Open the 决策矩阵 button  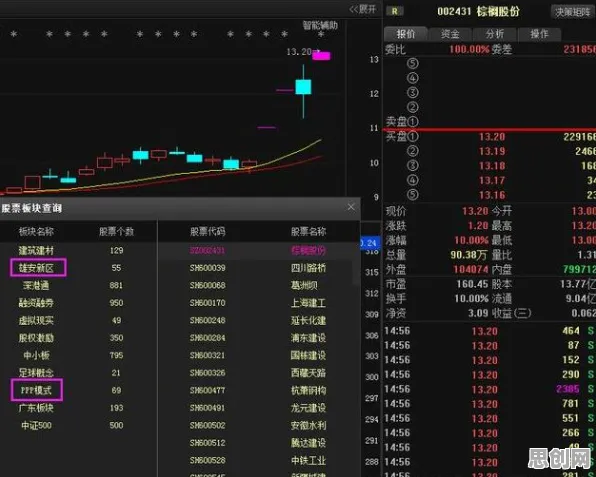572,12
